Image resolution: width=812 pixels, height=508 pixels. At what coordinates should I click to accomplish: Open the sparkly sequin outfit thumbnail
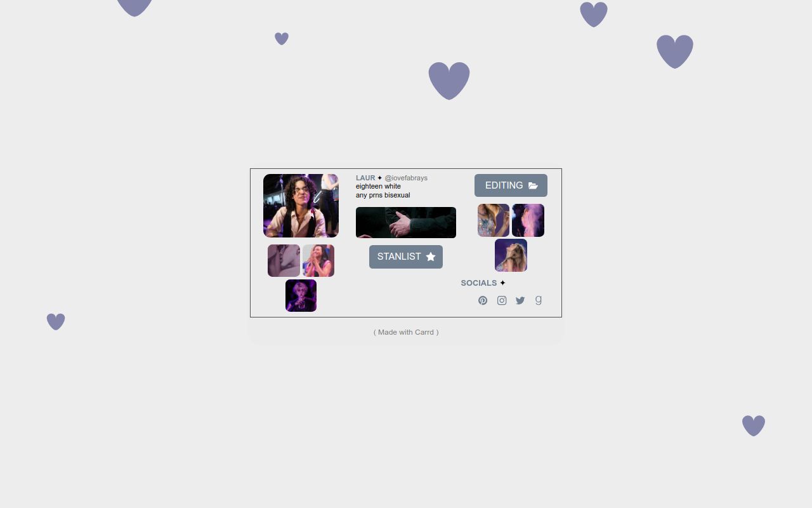coord(494,220)
